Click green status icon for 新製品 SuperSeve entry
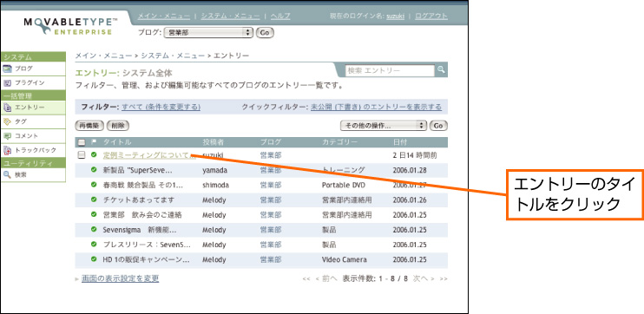The image size is (644, 314). tap(94, 170)
